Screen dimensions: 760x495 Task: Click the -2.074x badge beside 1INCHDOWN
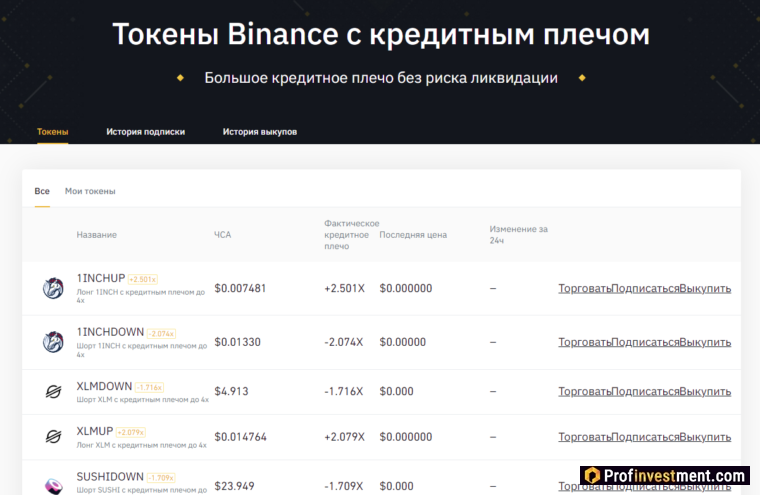(x=161, y=334)
